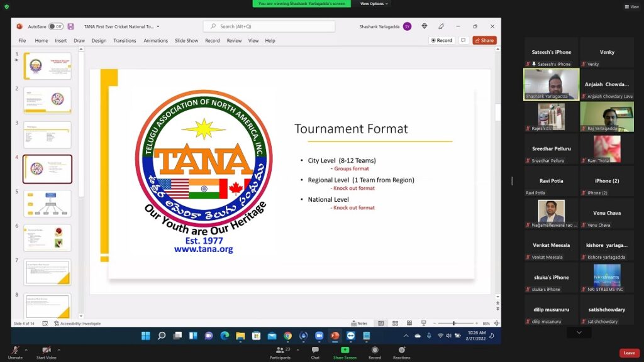
Task: Adjust the zoom slider handle in status bar
Action: pos(453,324)
